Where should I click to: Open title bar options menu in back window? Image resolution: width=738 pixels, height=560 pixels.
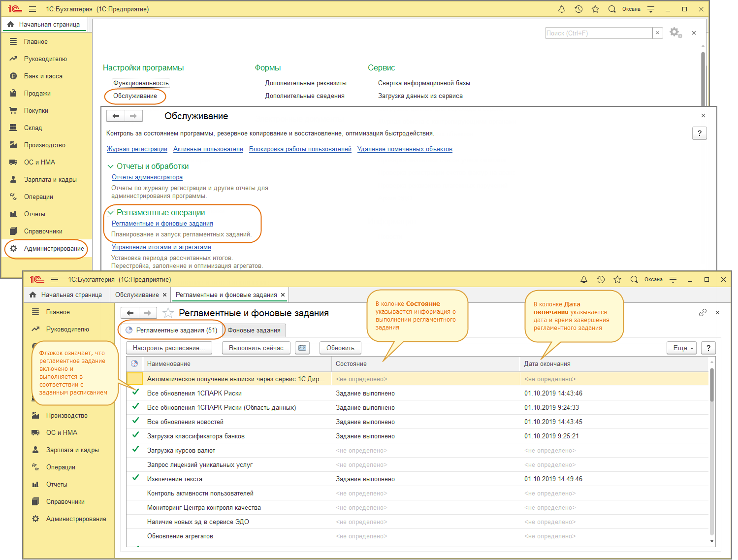click(x=651, y=9)
